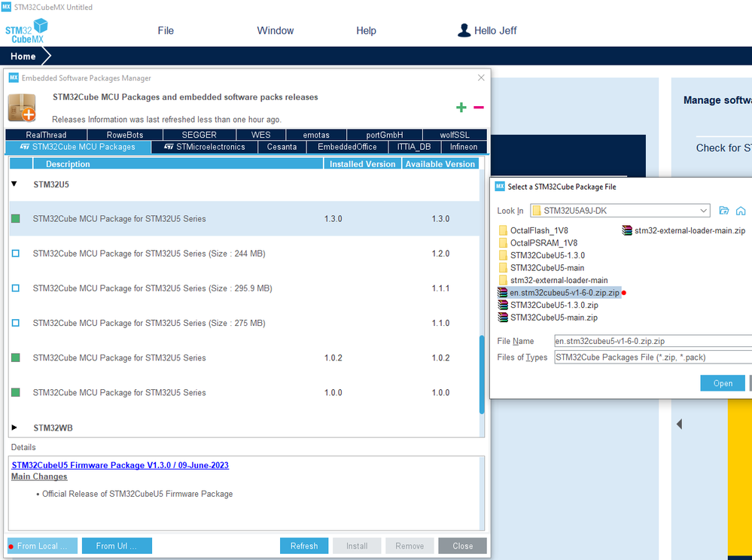Viewport: 752px width, 560px height.
Task: Select the STM32Cube MCU Packages tab
Action: tap(78, 148)
